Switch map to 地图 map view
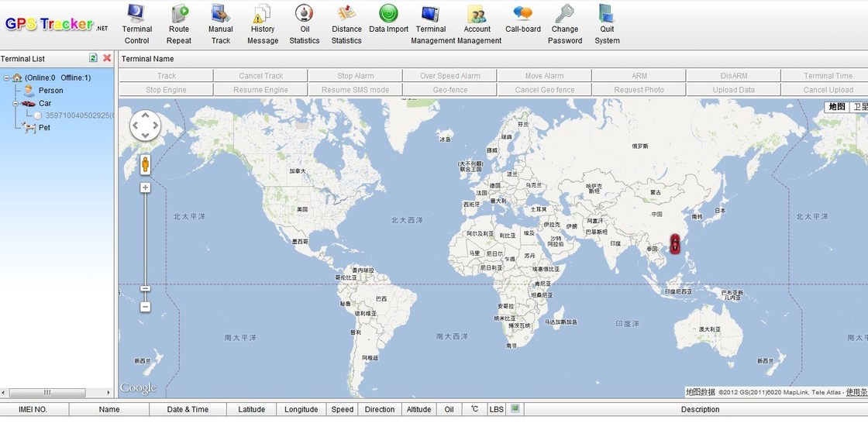 click(837, 107)
